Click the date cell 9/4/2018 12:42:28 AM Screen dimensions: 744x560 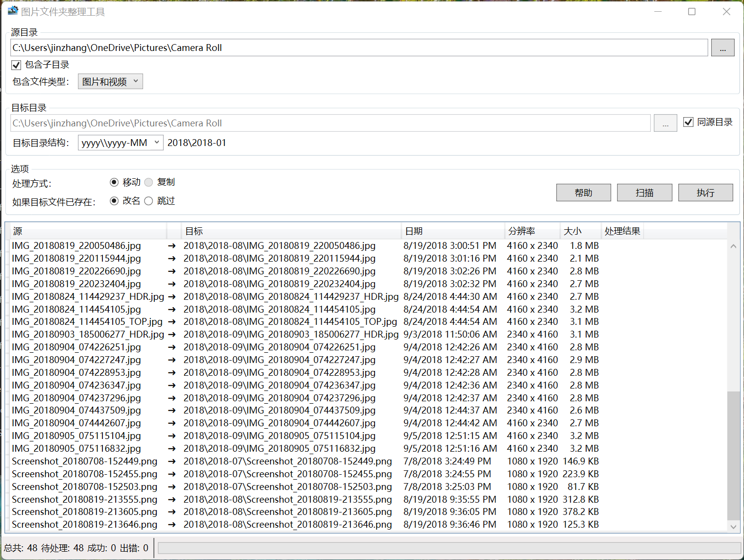click(450, 372)
